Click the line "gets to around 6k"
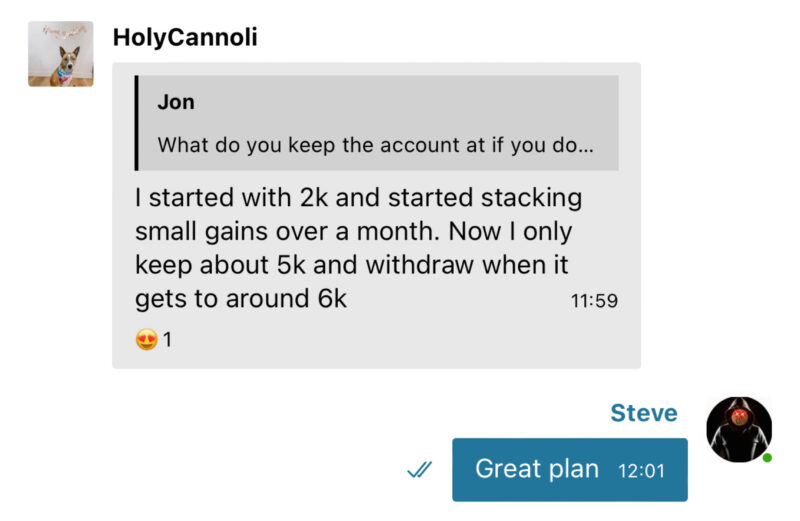This screenshot has height=521, width=800. point(241,298)
